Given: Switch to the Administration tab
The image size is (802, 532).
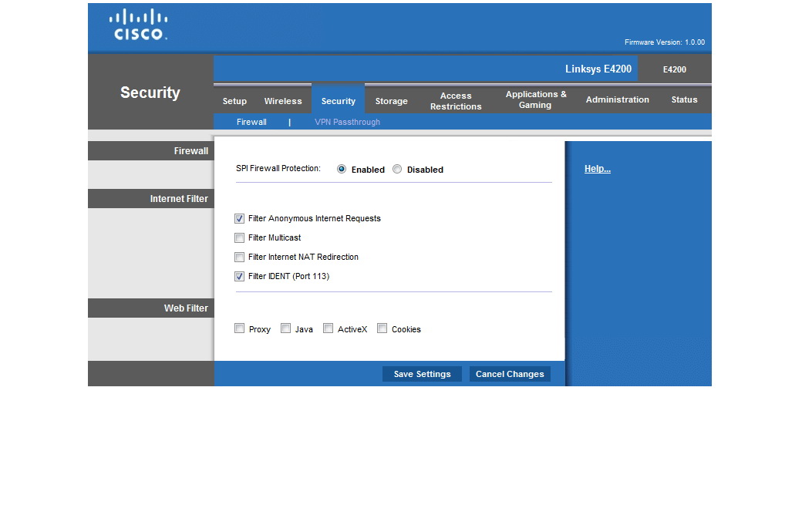Looking at the screenshot, I should click(617, 99).
